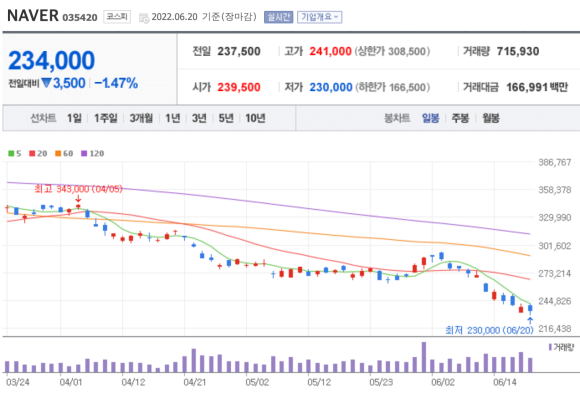The width and height of the screenshot is (580, 398).
Task: Click the 선차트 label
Action: pyautogui.click(x=43, y=118)
